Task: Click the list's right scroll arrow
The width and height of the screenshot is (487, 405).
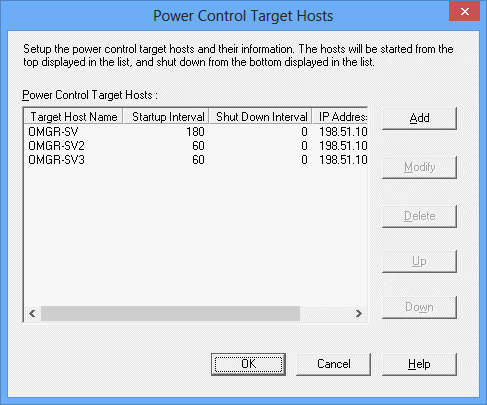Action: pos(359,313)
